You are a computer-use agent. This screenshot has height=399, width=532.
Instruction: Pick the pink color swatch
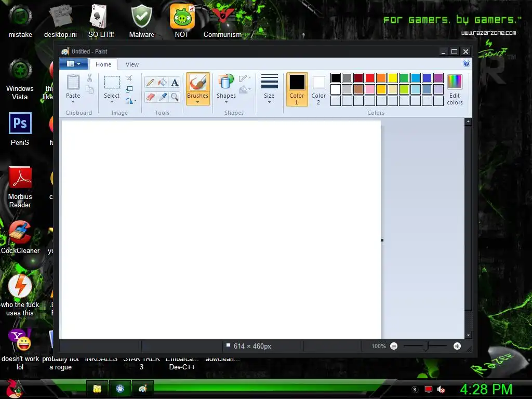370,89
